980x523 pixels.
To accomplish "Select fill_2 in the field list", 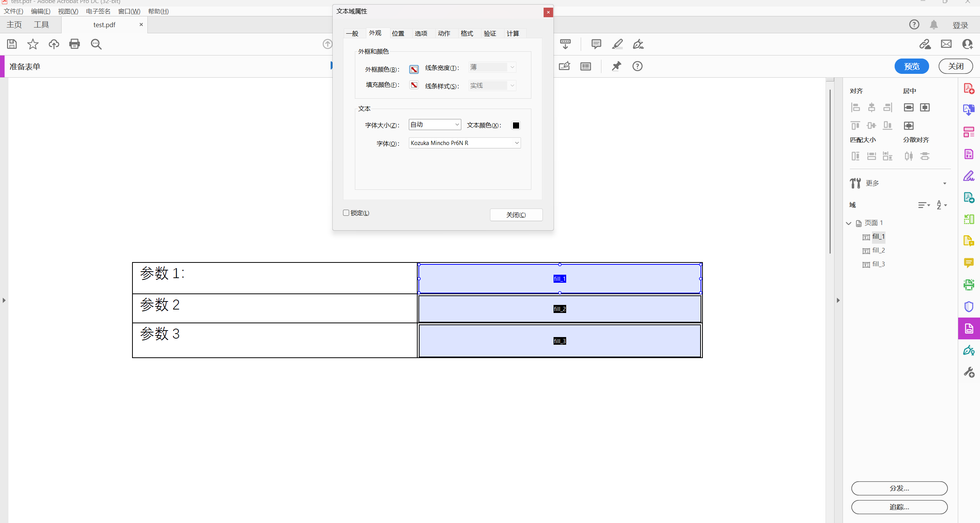I will coord(879,251).
